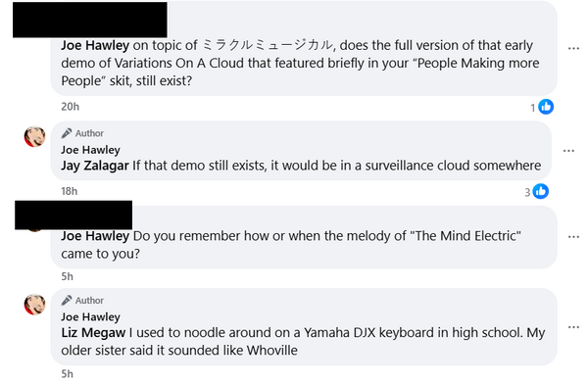Open Joe Hawley author name above surveillance reply
The image size is (588, 384).
point(91,150)
